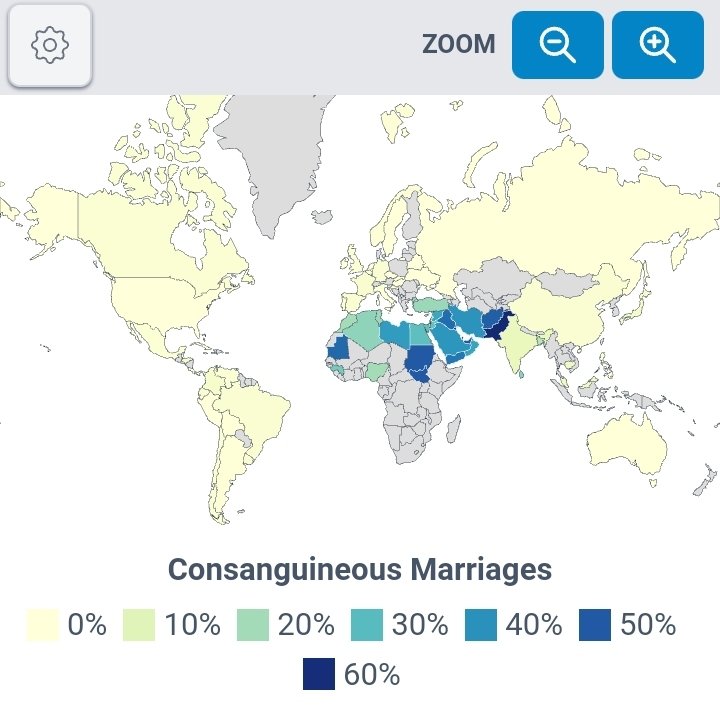The image size is (720, 723).
Task: Click the zoom out magnifier button
Action: pyautogui.click(x=557, y=45)
